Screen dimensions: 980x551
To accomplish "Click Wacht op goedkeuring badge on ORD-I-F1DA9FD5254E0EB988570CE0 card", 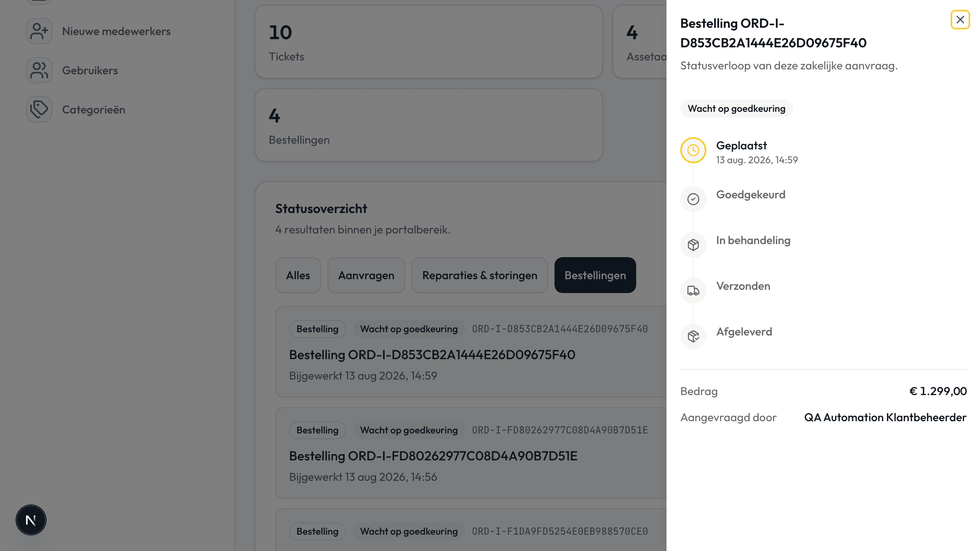I will pyautogui.click(x=409, y=531).
